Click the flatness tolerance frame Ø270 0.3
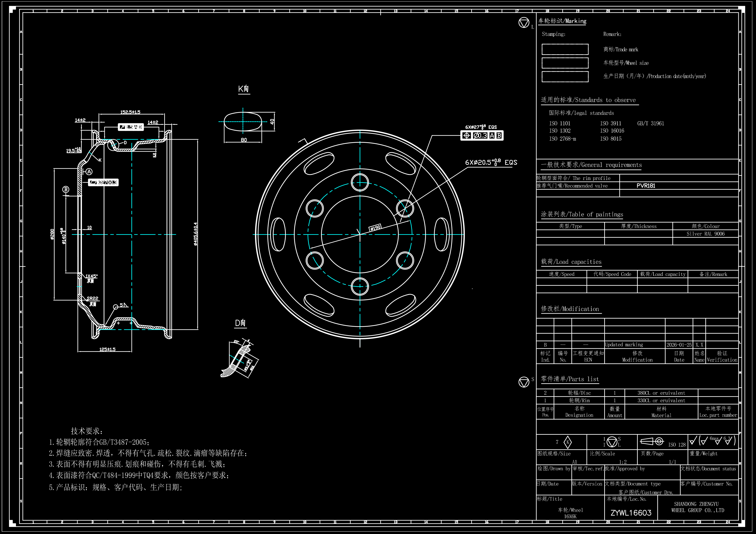Screen dimensions: 756x534 click(x=103, y=183)
